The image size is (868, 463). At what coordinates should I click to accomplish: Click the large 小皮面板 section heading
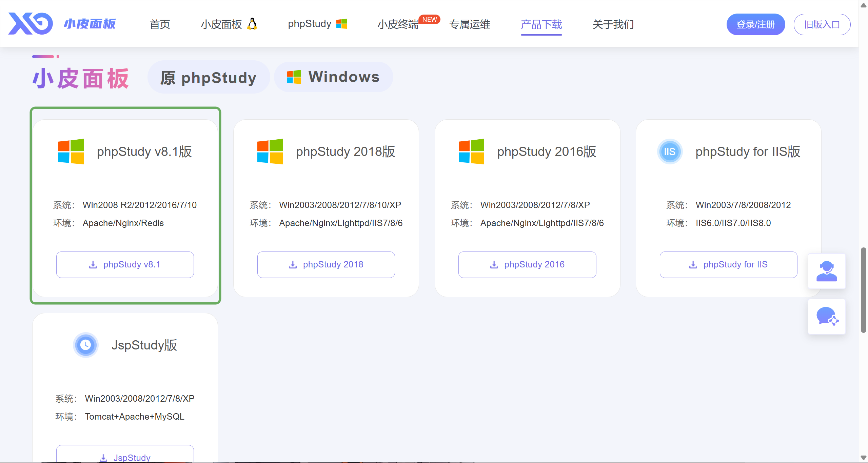pyautogui.click(x=81, y=78)
